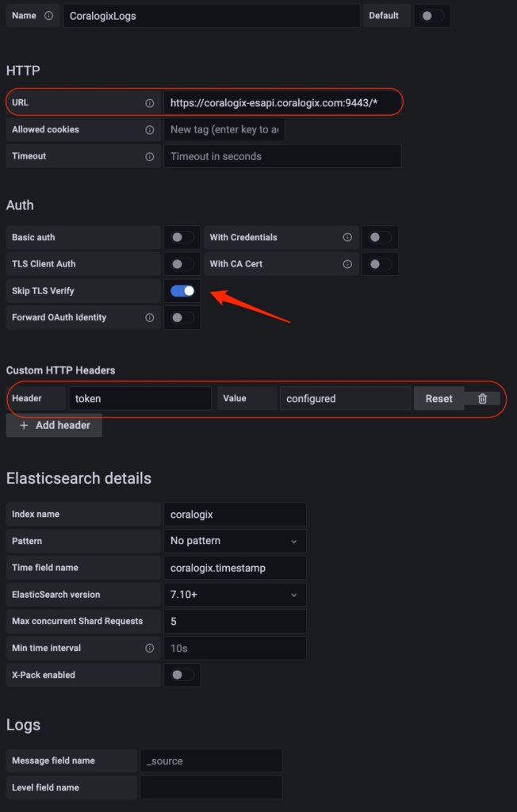The height and width of the screenshot is (812, 517).
Task: Click the Min time interval field
Action: tap(235, 649)
